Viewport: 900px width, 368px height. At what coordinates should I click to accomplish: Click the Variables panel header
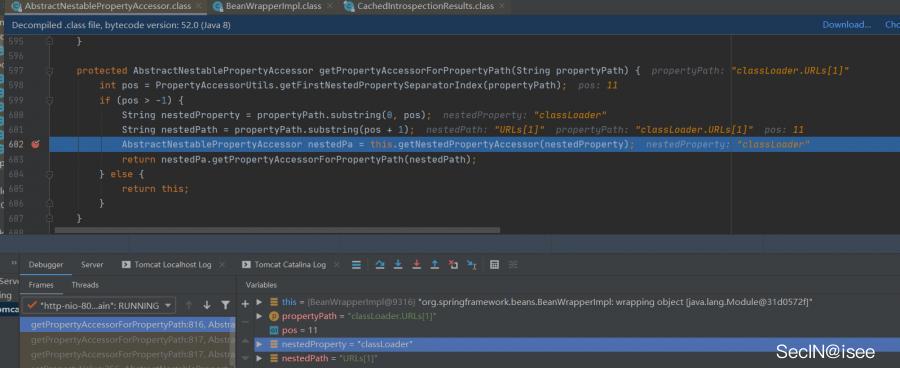[x=261, y=285]
